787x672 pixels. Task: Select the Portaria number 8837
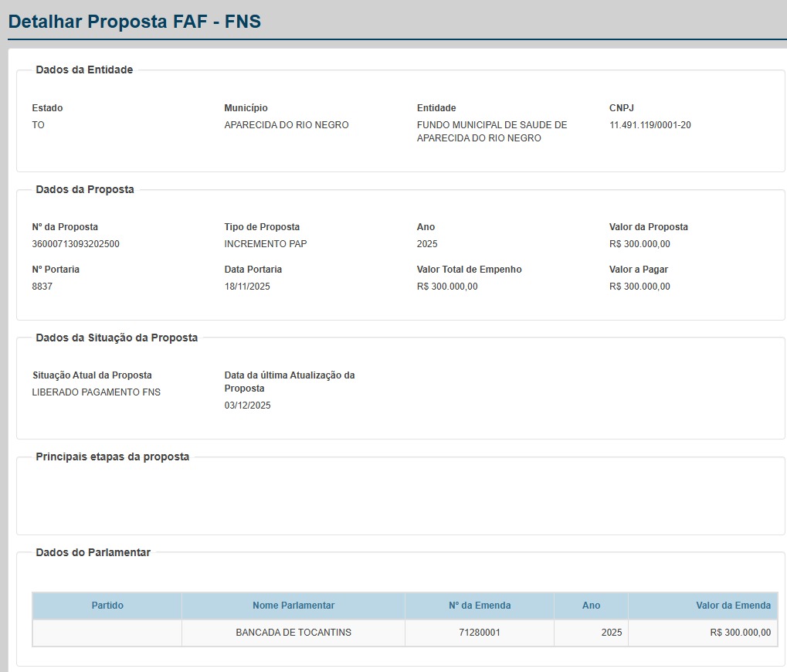coord(42,287)
